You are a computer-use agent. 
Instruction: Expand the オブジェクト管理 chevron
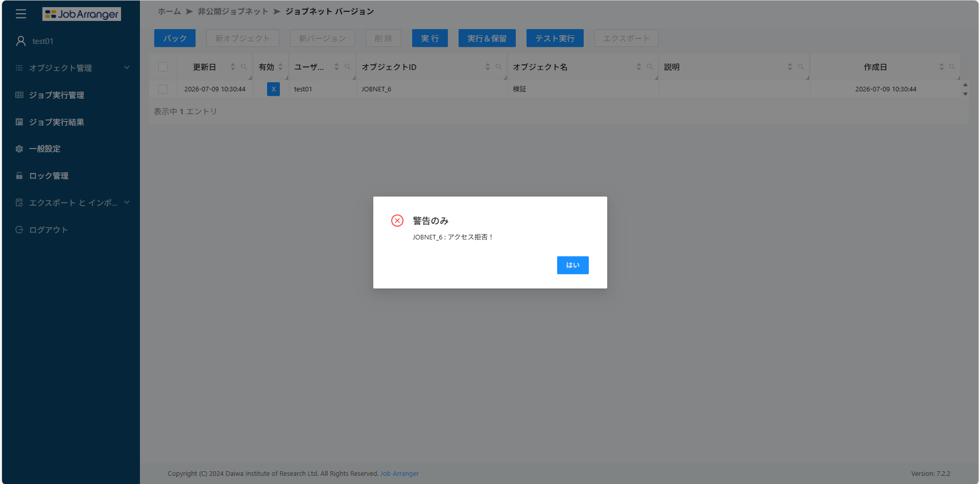pyautogui.click(x=127, y=67)
